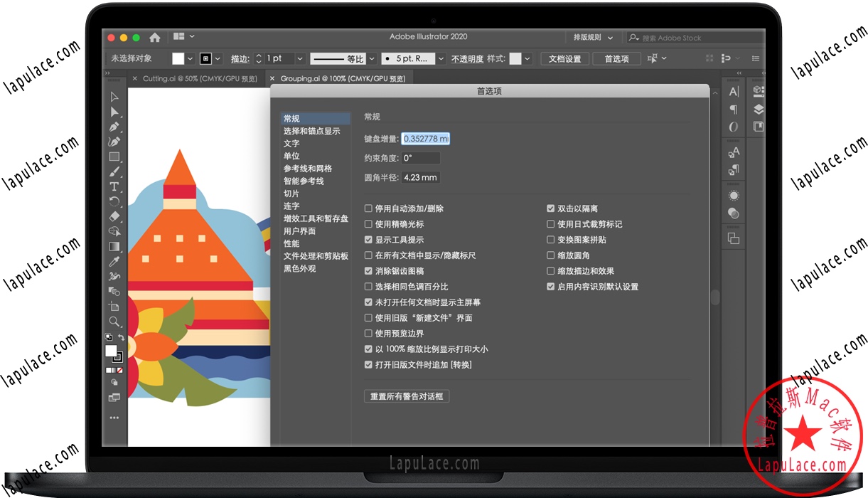
Task: Open the Artboards panel icon
Action: coord(734,238)
